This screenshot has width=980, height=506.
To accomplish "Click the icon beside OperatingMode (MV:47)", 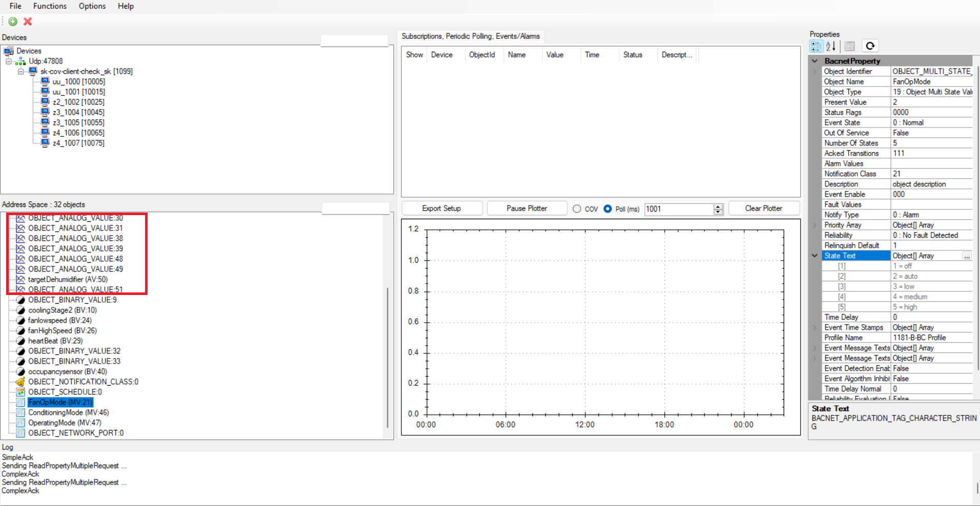I will (x=21, y=423).
